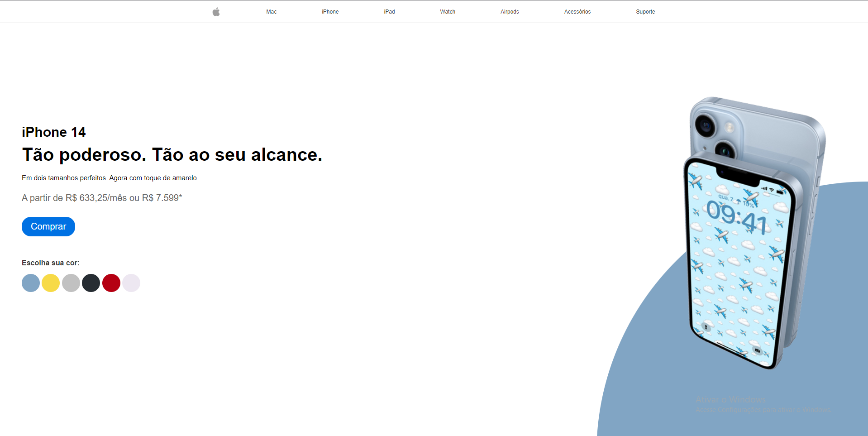Open the Watch section

448,12
